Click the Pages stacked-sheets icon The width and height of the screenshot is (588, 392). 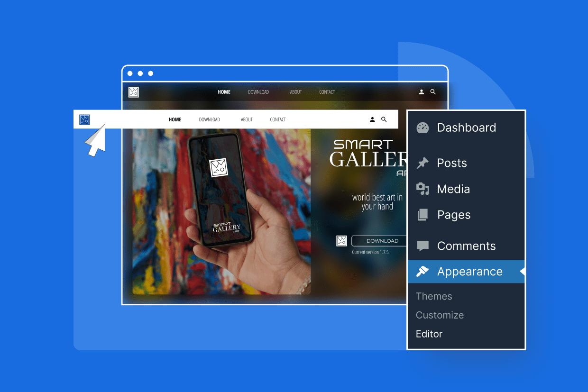(x=423, y=215)
